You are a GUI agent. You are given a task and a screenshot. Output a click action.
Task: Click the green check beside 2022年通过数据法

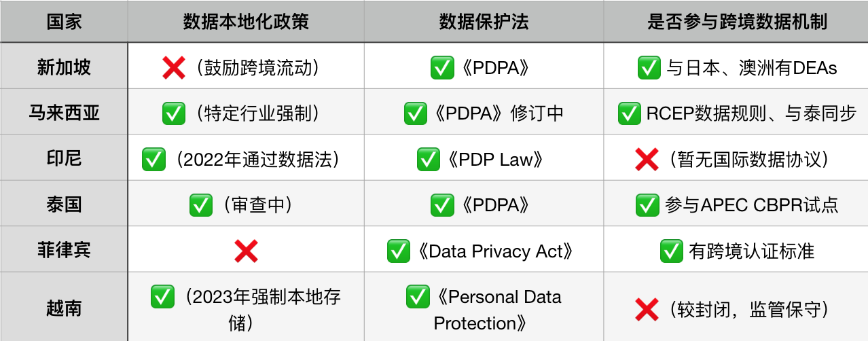[x=153, y=159]
